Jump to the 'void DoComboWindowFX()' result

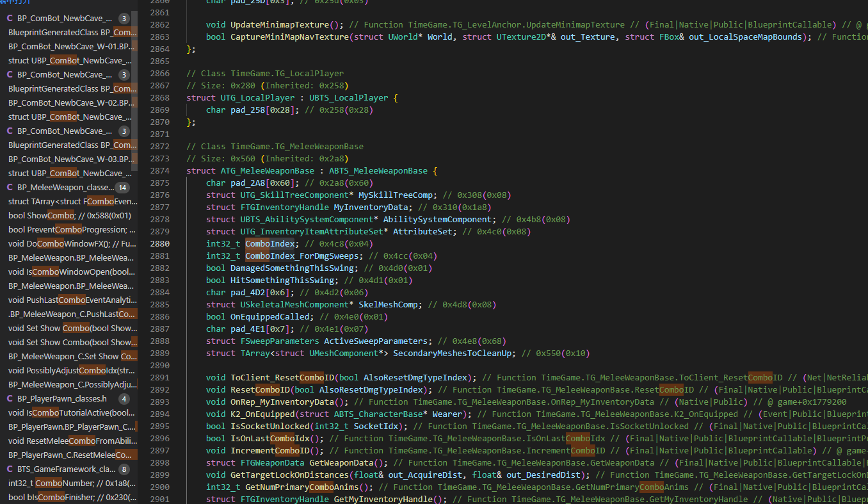[x=70, y=244]
